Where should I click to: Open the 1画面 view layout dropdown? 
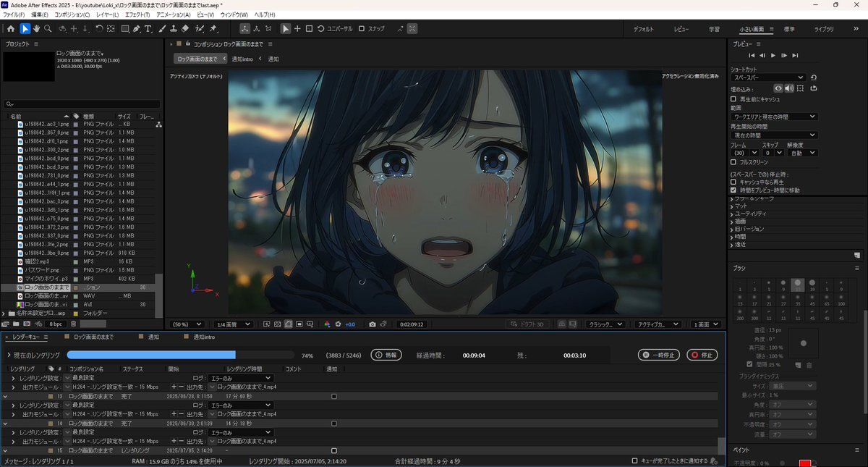pos(707,324)
